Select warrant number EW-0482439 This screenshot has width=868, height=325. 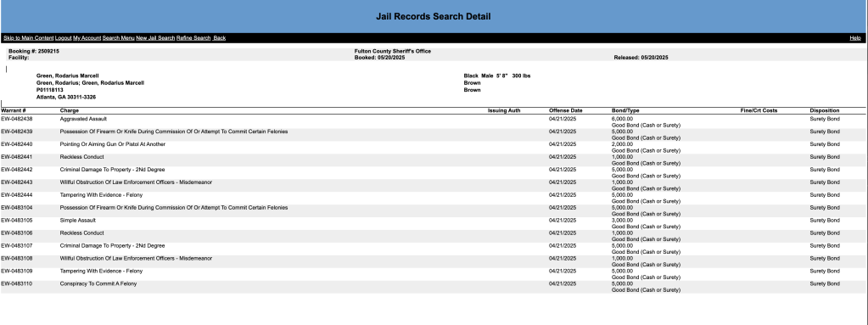tap(17, 132)
